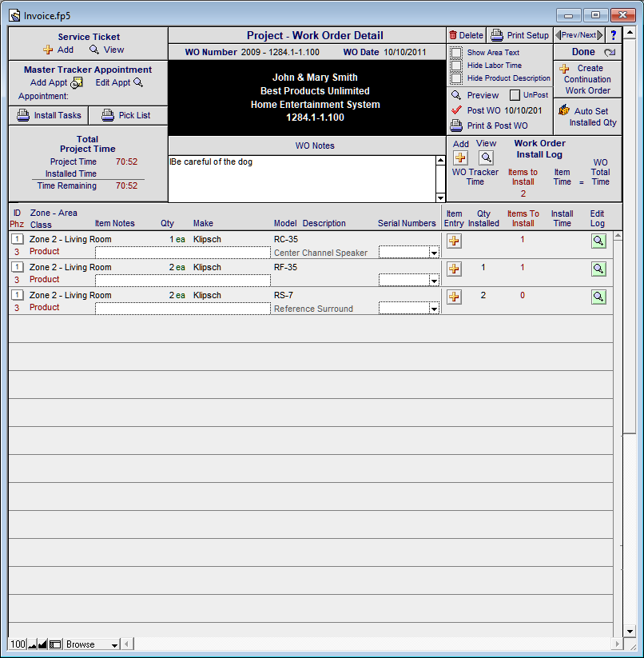The width and height of the screenshot is (644, 658).
Task: Toggle status area control icon
Action: [x=55, y=644]
